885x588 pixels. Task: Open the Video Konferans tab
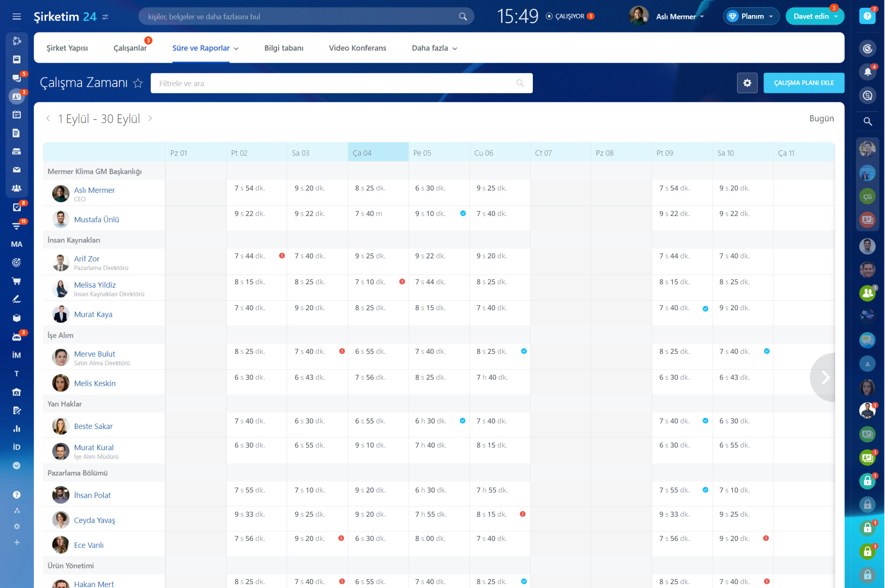click(x=357, y=48)
